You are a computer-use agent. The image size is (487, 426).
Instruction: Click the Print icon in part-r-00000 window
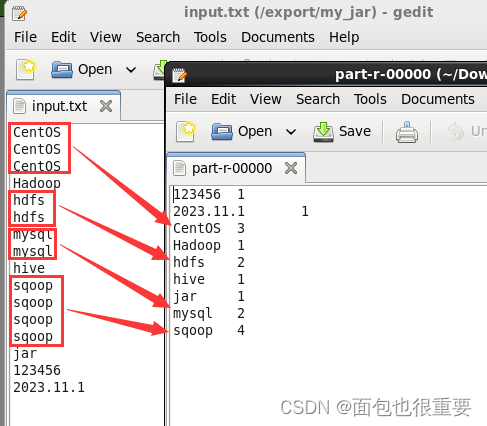407,132
